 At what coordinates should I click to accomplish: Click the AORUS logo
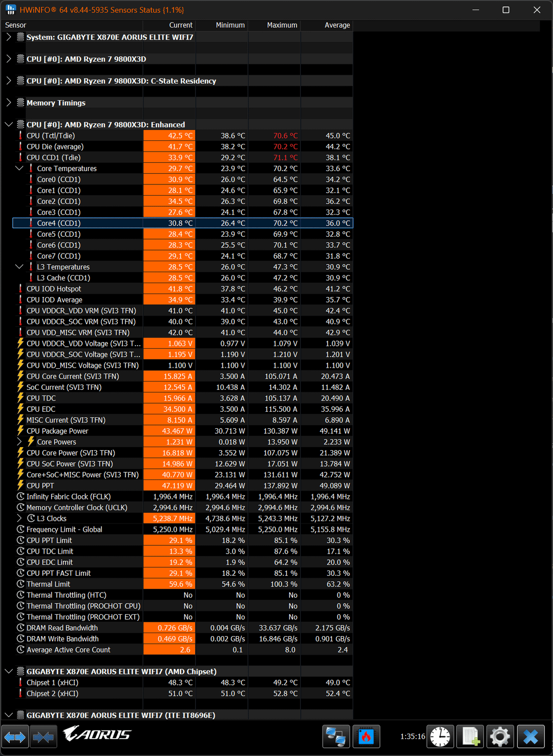(97, 734)
